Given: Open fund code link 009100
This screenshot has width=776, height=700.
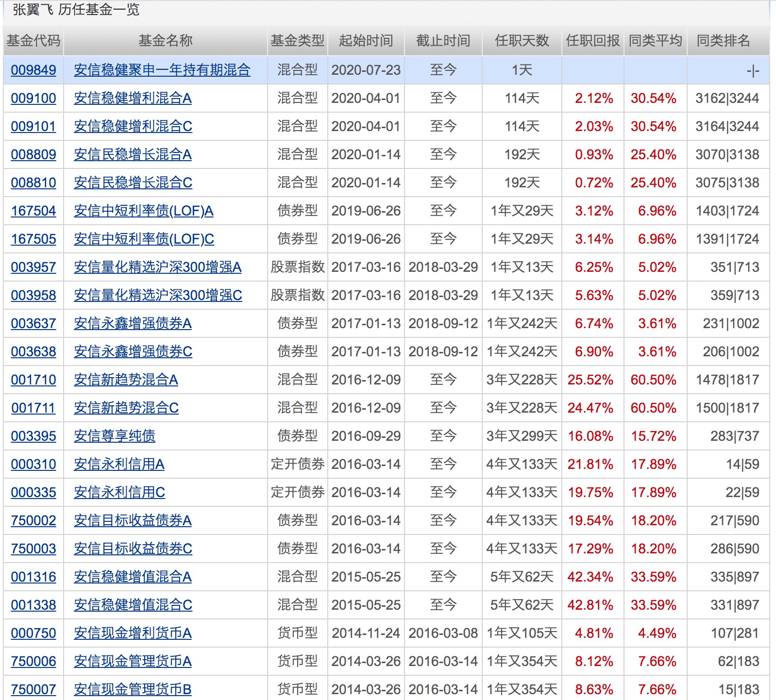Looking at the screenshot, I should [34, 98].
